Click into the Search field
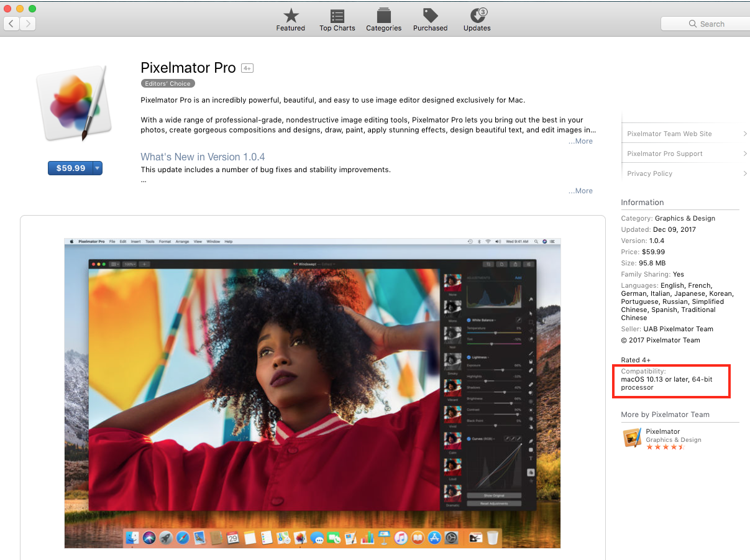Viewport: 750px width, 560px height. (705, 24)
